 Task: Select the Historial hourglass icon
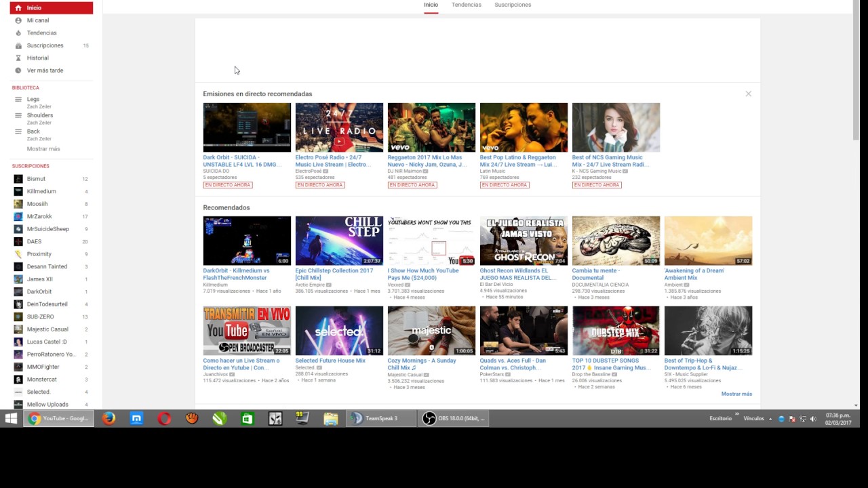point(18,58)
